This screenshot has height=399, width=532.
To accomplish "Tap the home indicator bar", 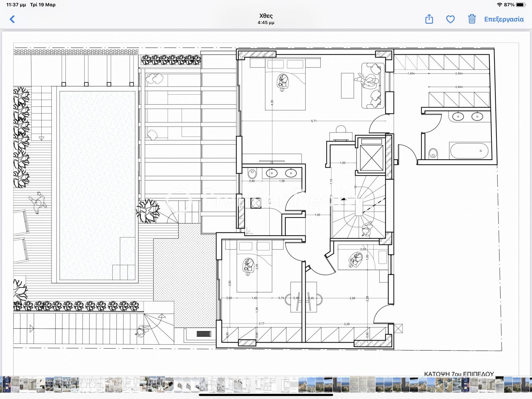I will [266, 395].
